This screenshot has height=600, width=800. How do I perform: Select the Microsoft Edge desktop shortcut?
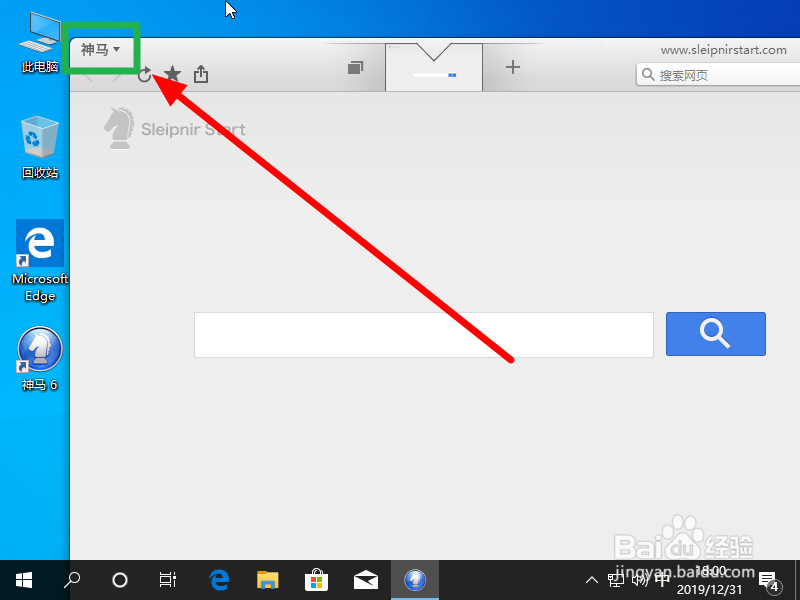coord(40,261)
